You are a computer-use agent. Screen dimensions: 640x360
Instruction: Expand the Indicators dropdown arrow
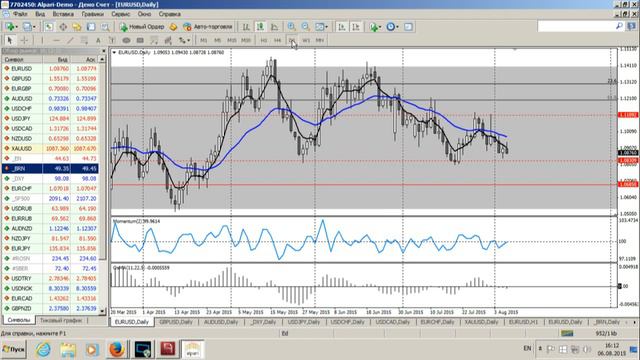point(380,27)
